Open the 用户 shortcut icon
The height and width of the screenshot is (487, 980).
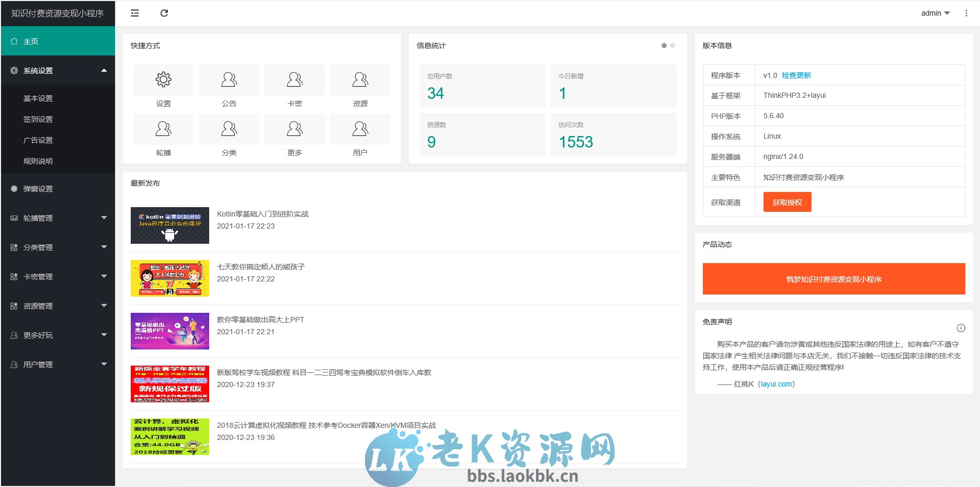pos(360,129)
